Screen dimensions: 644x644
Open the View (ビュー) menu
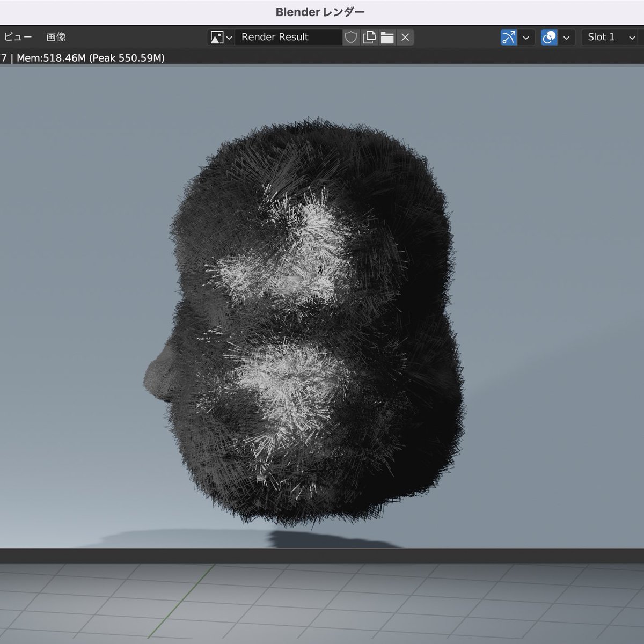coord(18,37)
